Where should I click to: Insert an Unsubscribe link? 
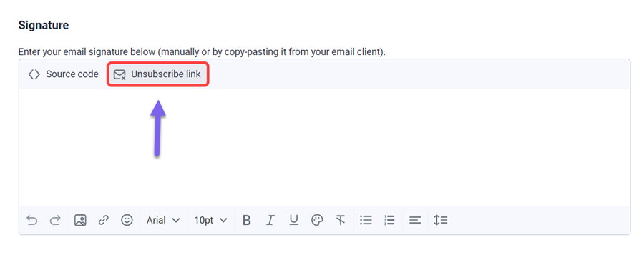click(x=158, y=74)
